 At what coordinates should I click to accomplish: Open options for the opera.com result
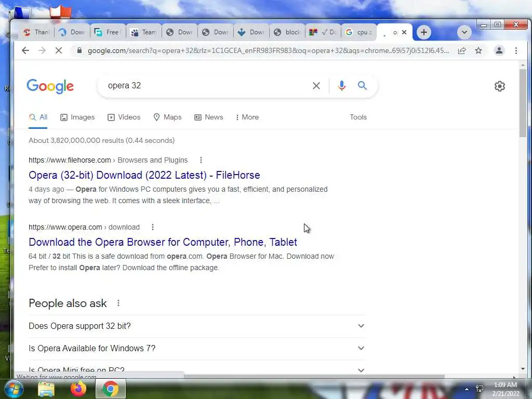coord(153,227)
